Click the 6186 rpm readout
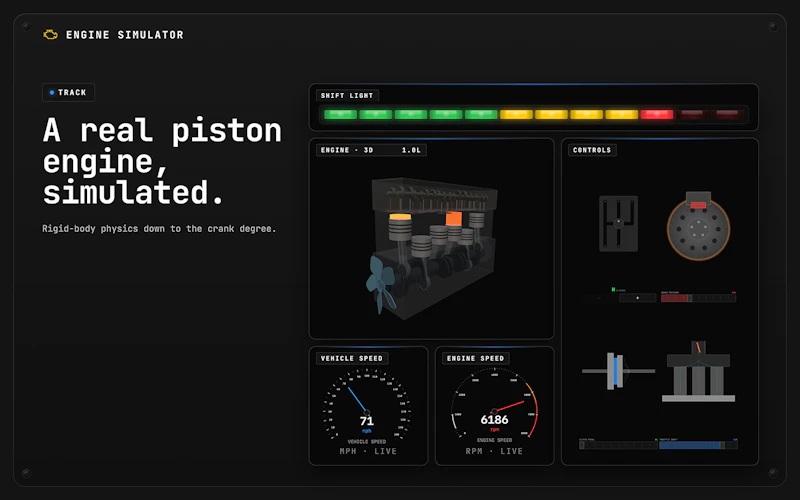The width and height of the screenshot is (800, 500). click(494, 420)
